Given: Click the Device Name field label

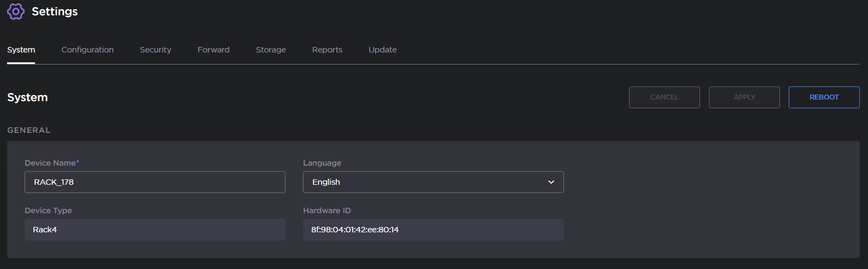Looking at the screenshot, I should [x=50, y=163].
